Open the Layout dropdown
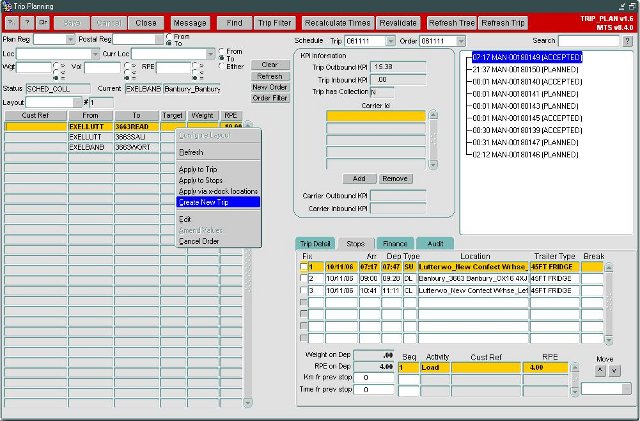Viewport: 640px width, 421px height. 78,102
